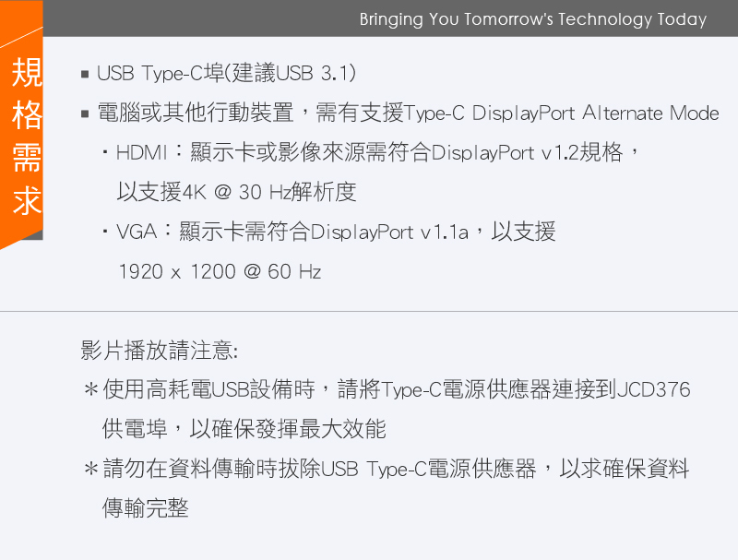
Task: Click the dot bullet before HDMI
Action: 106,153
